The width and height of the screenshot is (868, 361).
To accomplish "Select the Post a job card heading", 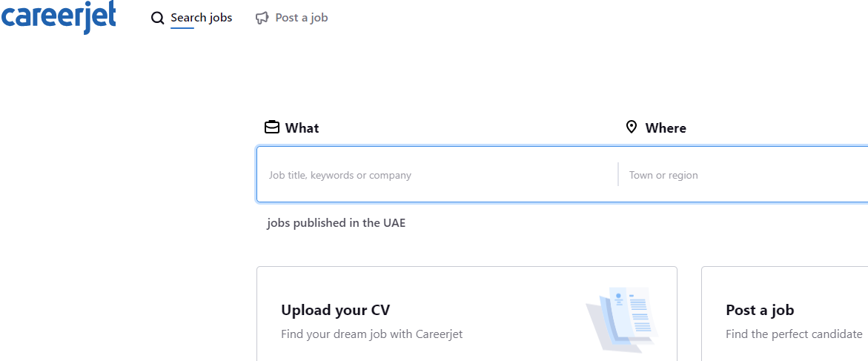I will coord(760,310).
